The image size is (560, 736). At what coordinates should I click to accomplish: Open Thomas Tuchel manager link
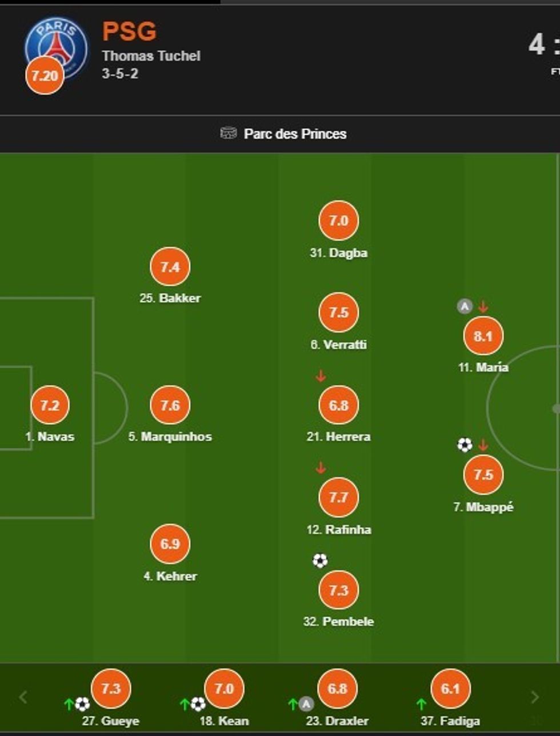151,56
